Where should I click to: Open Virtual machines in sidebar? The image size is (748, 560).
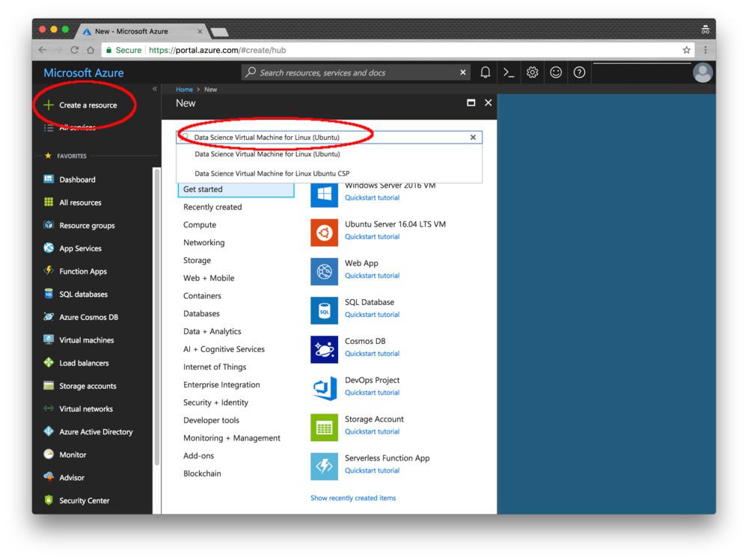click(86, 340)
